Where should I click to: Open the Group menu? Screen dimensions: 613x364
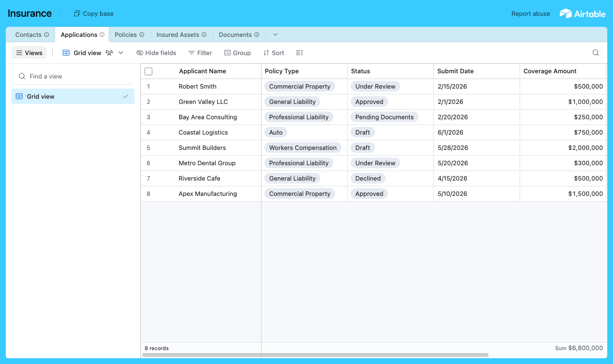click(x=238, y=53)
